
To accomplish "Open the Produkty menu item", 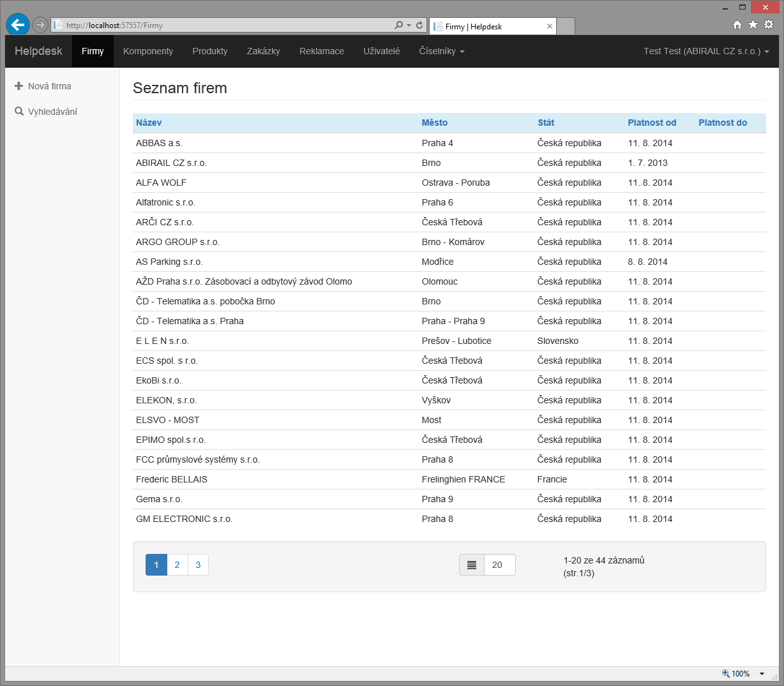I will pyautogui.click(x=210, y=51).
